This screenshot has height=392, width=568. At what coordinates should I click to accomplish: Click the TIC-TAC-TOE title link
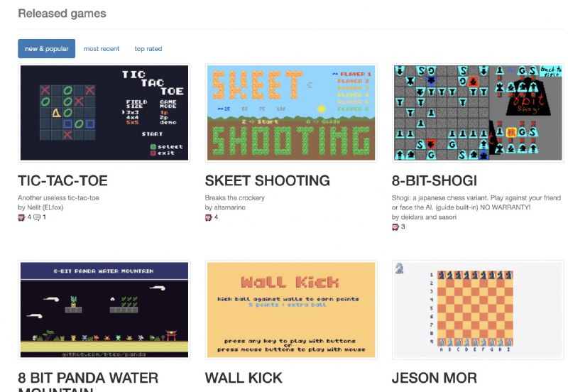coord(62,180)
